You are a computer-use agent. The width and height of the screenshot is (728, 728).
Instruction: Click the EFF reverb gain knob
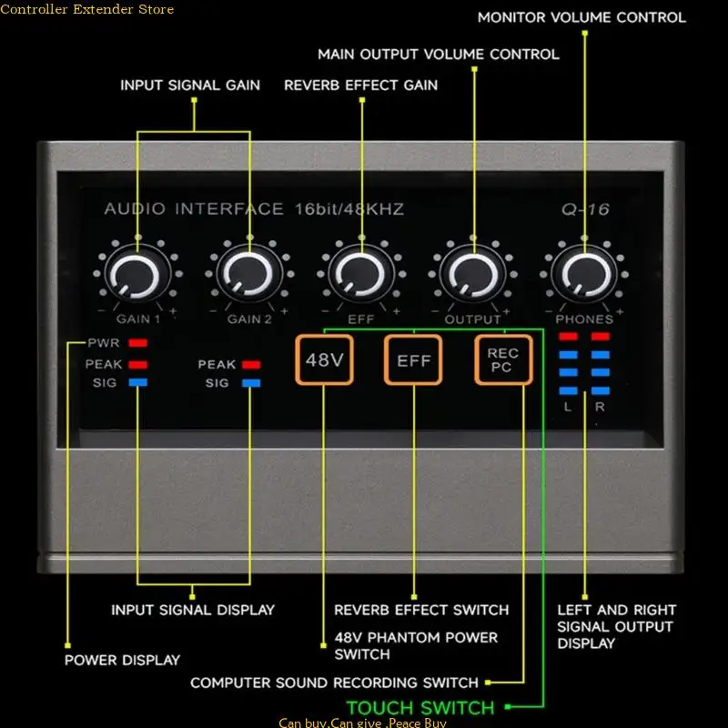[x=361, y=275]
